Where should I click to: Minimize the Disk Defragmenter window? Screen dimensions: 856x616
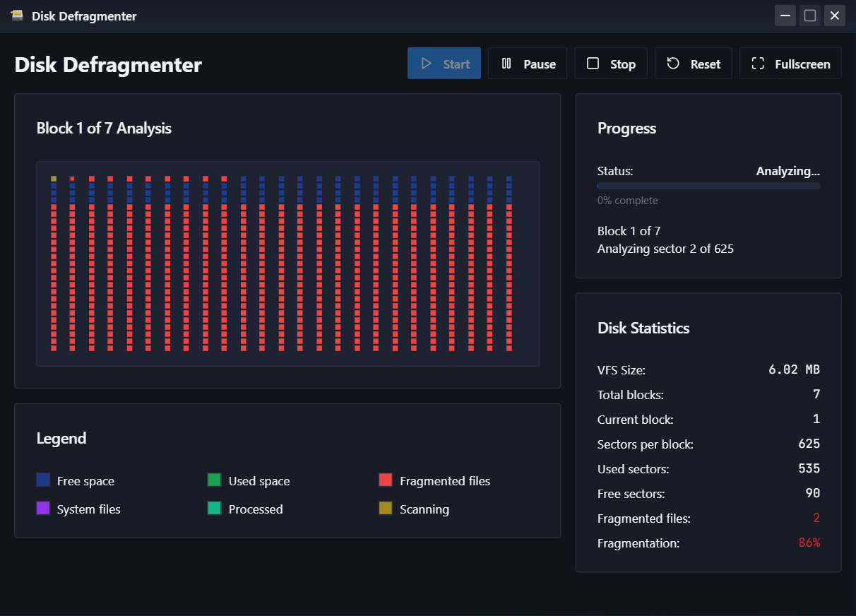pyautogui.click(x=785, y=16)
